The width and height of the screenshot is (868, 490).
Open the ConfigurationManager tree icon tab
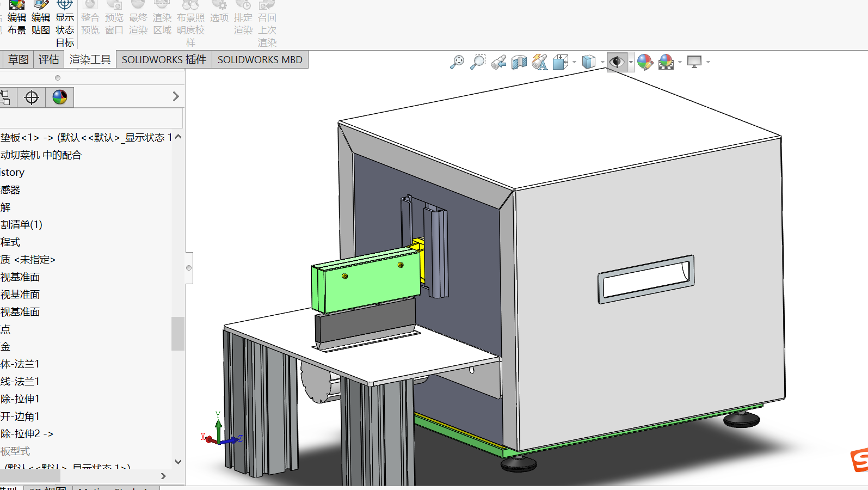5,97
